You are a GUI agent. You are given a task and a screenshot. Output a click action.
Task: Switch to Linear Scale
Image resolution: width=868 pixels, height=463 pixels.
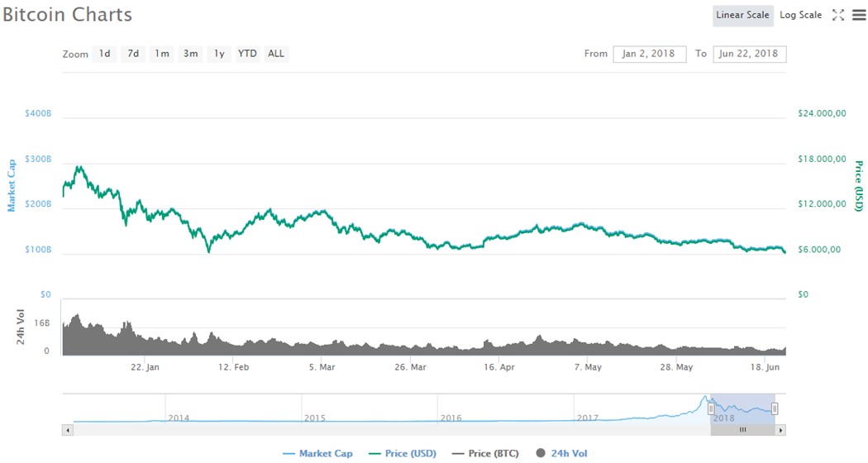(742, 15)
